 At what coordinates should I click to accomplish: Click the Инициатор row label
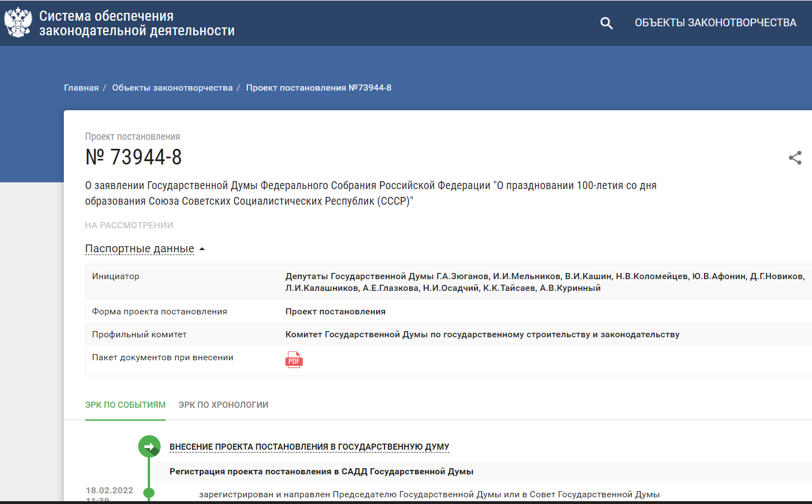point(116,276)
